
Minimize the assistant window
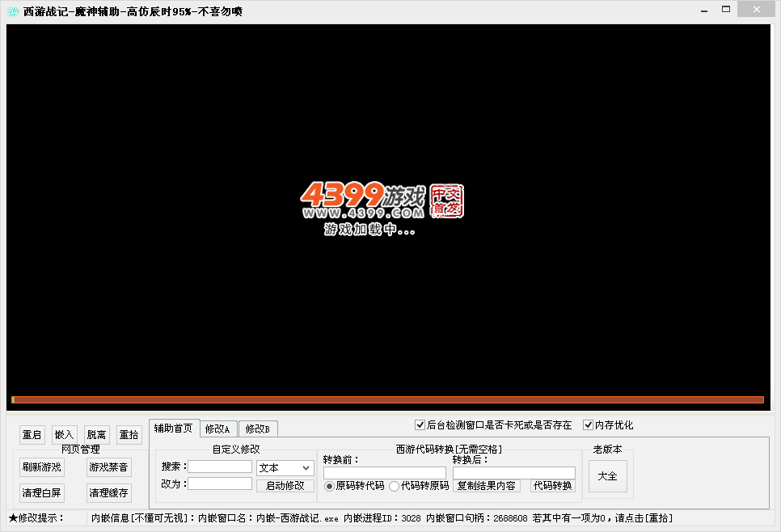click(704, 11)
